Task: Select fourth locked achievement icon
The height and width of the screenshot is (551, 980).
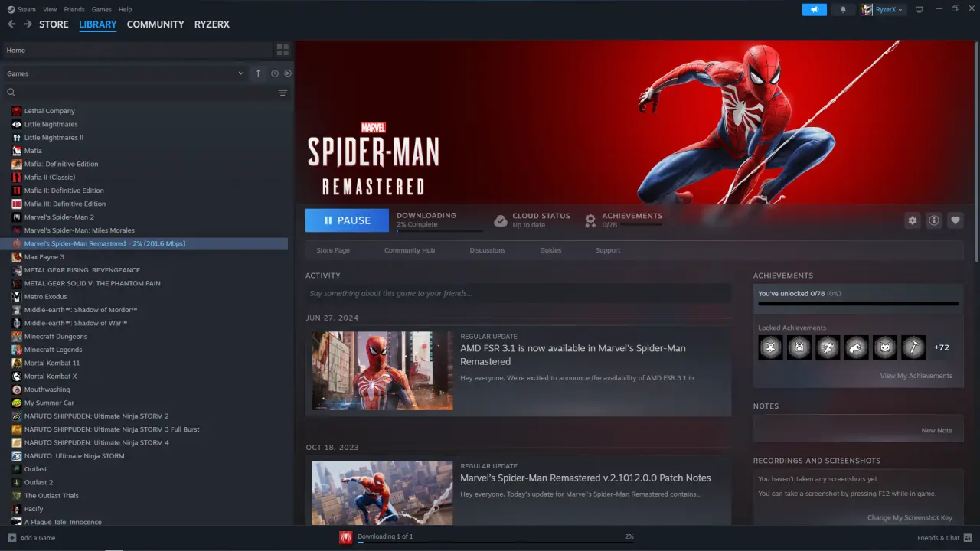Action: (856, 347)
